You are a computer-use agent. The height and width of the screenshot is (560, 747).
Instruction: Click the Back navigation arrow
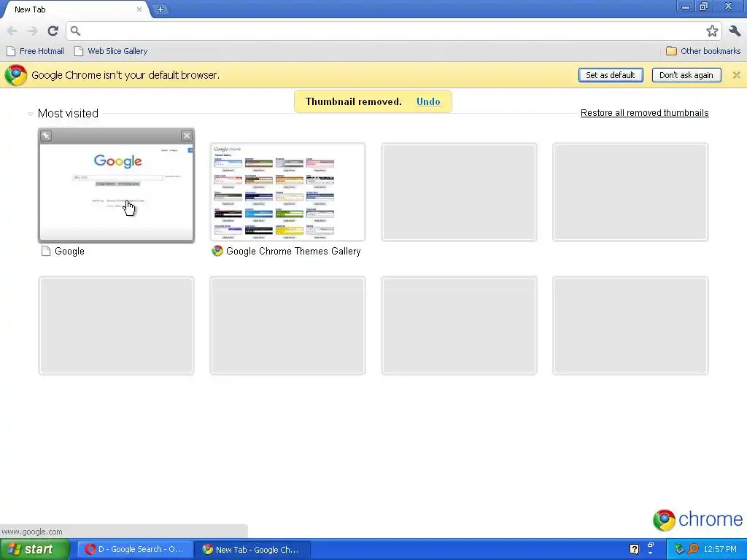(x=12, y=31)
